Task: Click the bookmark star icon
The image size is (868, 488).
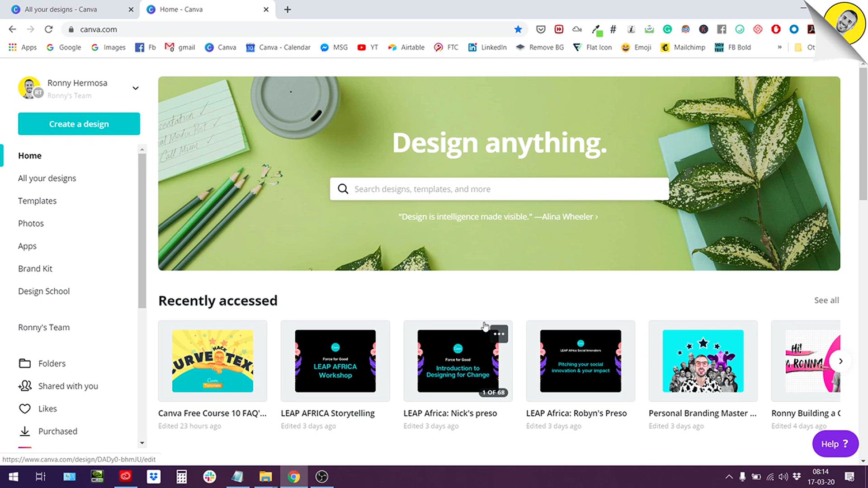Action: (518, 29)
